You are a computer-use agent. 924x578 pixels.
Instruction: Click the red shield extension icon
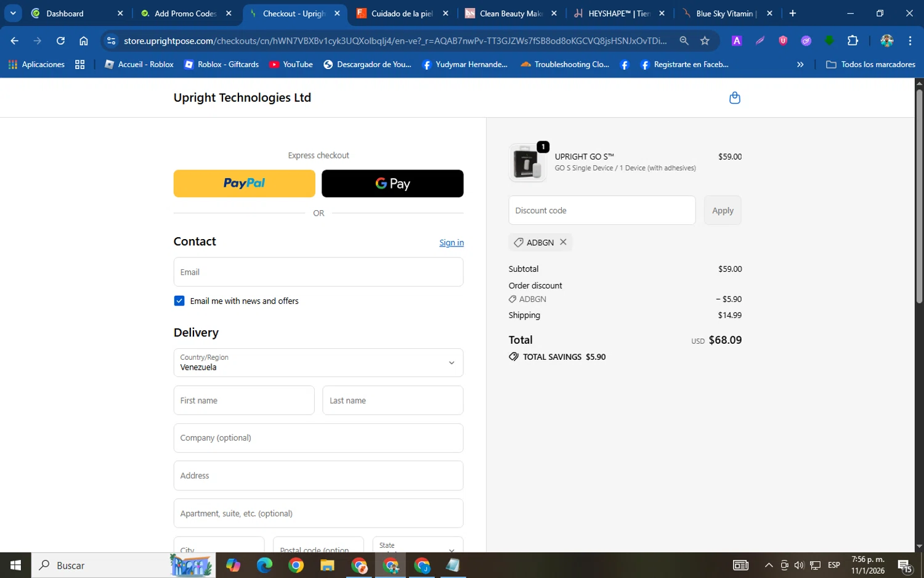pyautogui.click(x=783, y=41)
